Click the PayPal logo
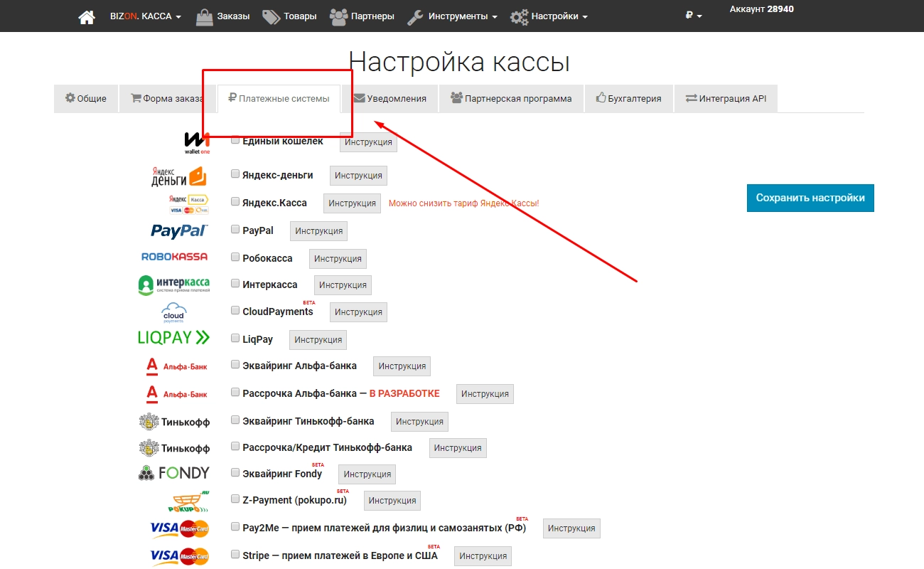The width and height of the screenshot is (924, 569). pyautogui.click(x=179, y=230)
